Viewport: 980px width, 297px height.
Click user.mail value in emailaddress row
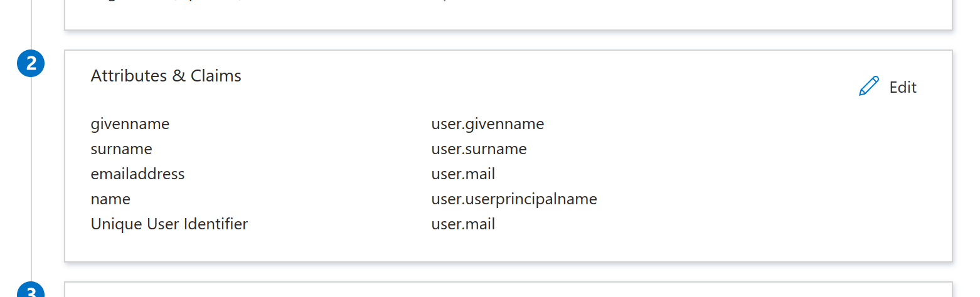(x=463, y=174)
